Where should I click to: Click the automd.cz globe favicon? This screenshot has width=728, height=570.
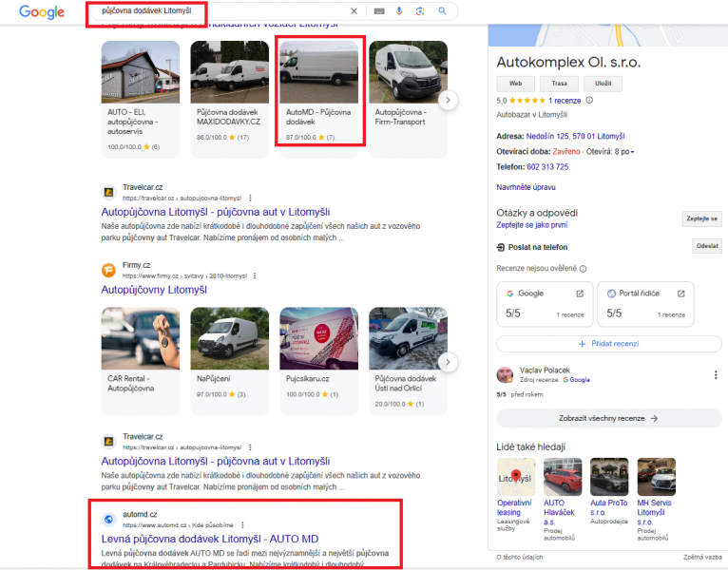point(108,520)
